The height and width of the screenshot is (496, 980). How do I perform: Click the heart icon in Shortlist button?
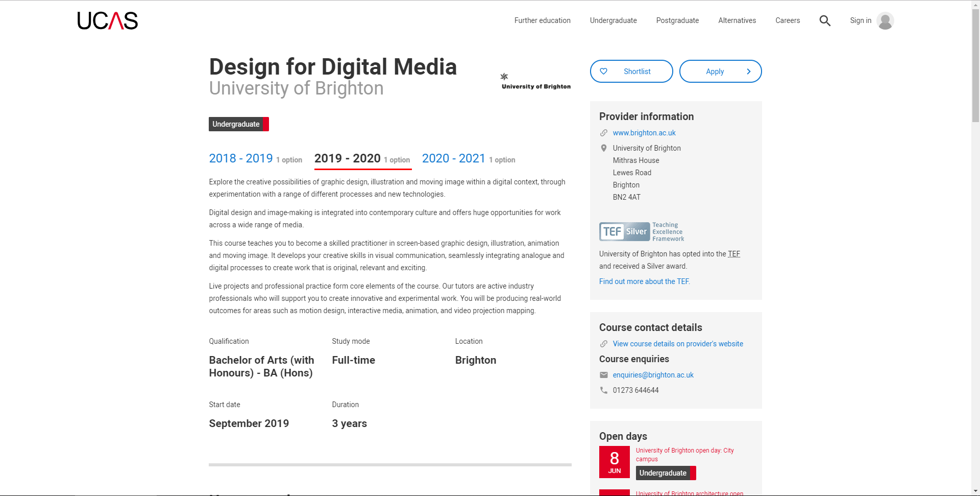click(604, 72)
